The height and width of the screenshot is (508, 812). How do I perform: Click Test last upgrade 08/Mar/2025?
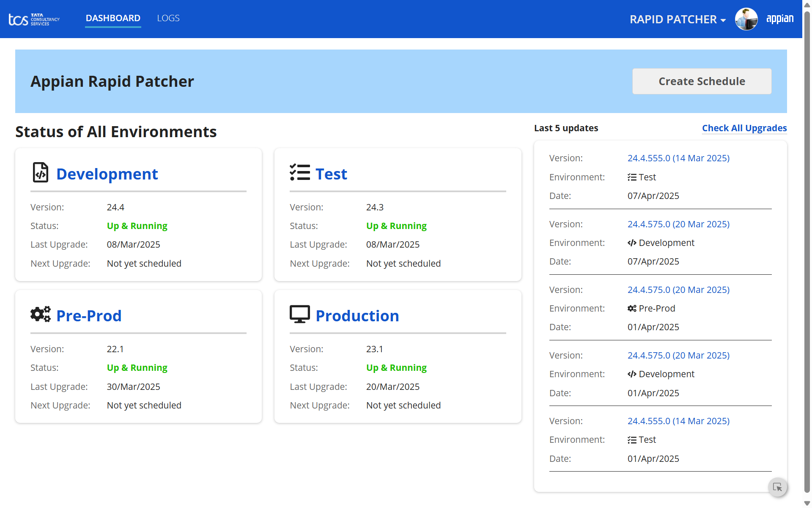(393, 244)
